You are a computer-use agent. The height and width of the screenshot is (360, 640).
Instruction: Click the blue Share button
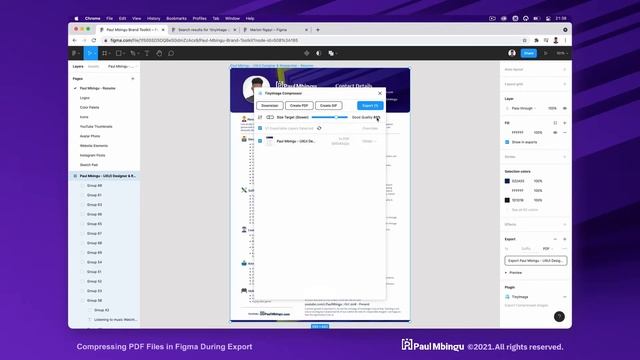(529, 53)
